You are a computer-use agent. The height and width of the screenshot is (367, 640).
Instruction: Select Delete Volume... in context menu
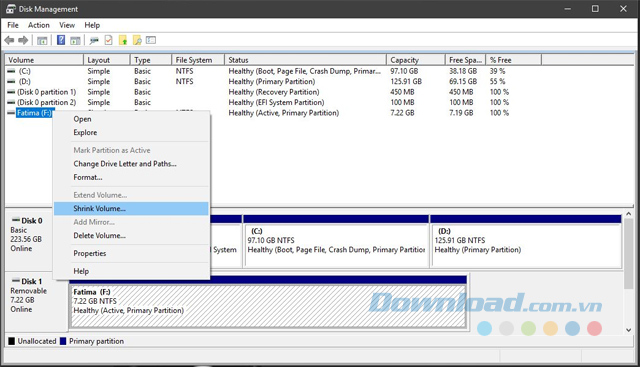pyautogui.click(x=131, y=236)
